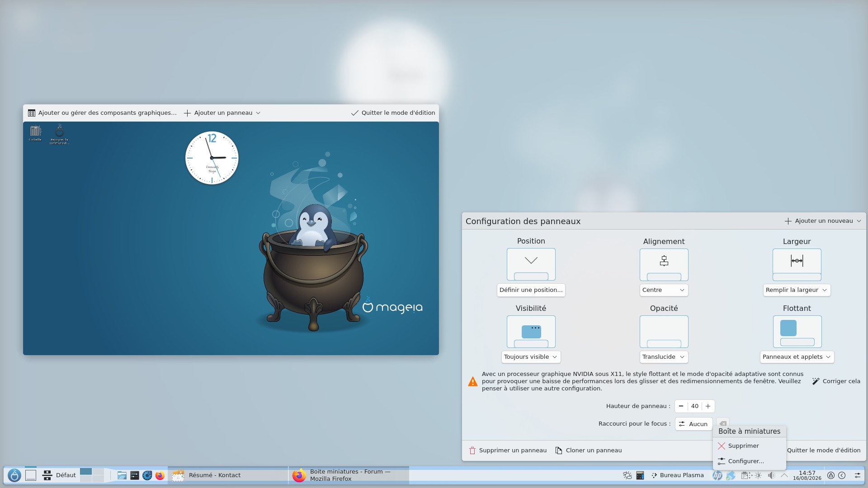Open the Mageia application launcher
Screen dimensions: 868x488
click(x=14, y=475)
